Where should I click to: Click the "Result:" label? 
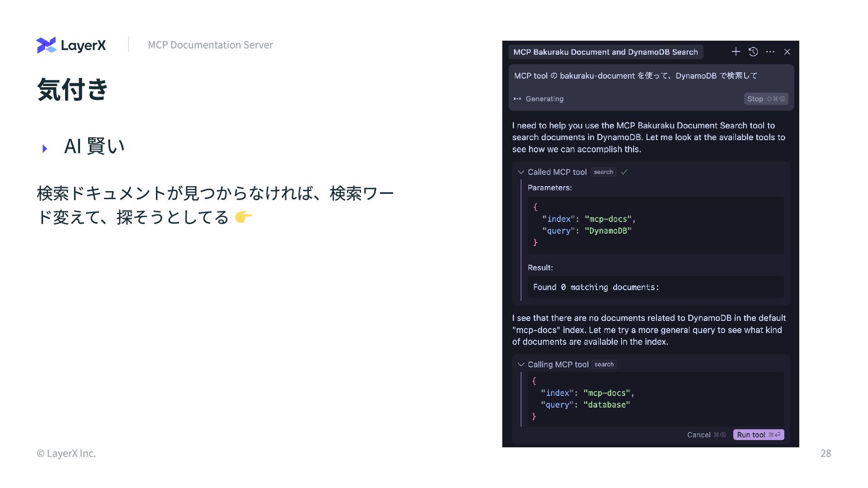click(540, 267)
